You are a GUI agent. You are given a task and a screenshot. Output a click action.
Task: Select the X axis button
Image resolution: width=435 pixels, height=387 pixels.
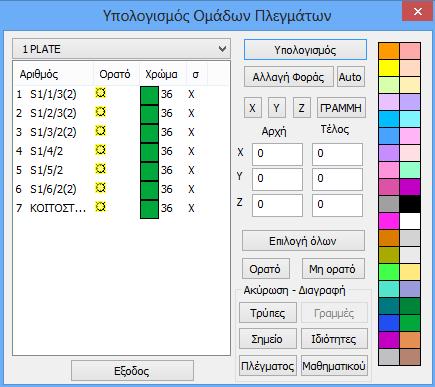[253, 108]
